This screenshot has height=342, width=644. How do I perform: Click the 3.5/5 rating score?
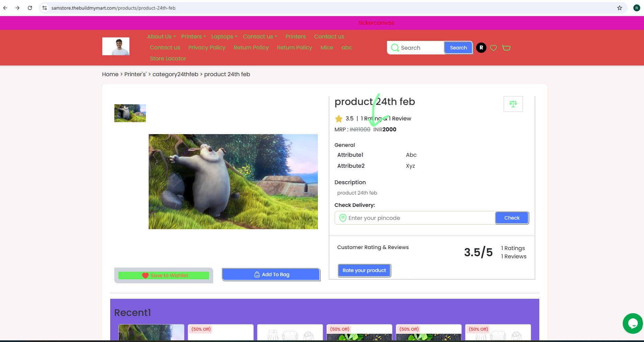point(478,252)
